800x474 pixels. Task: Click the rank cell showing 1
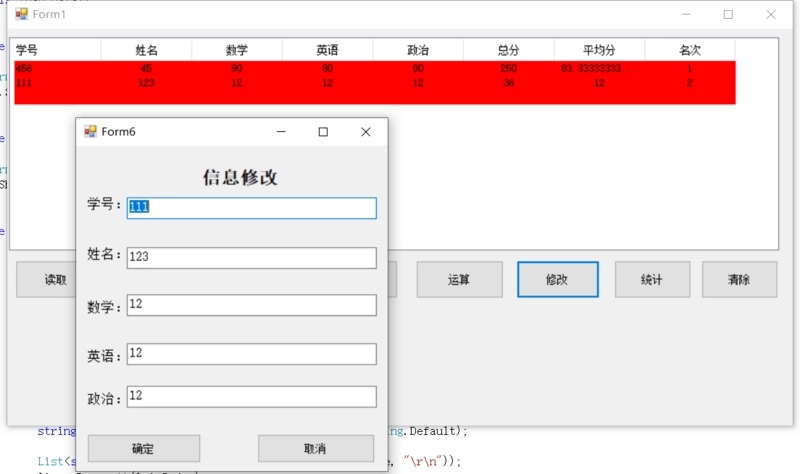(x=690, y=68)
